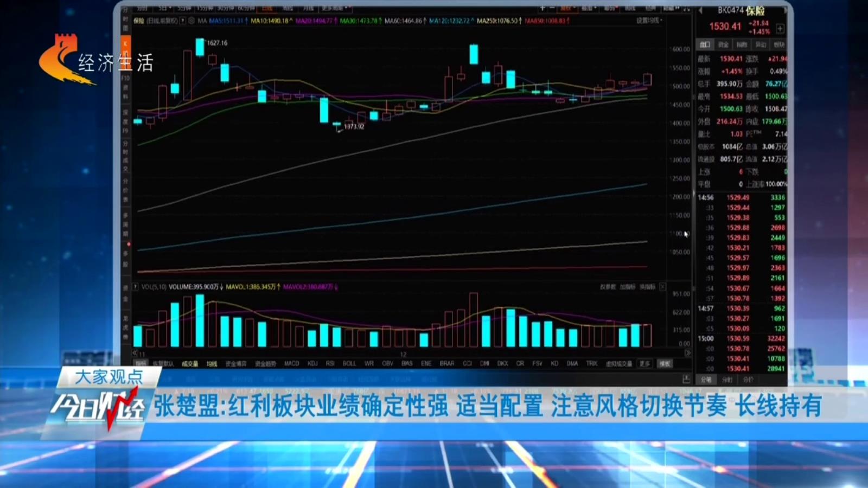
Task: Expand the 更多 indicators list
Action: pyautogui.click(x=644, y=364)
